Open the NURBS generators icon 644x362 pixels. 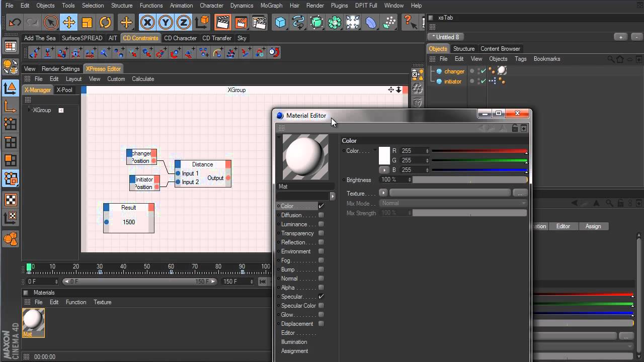(x=316, y=22)
